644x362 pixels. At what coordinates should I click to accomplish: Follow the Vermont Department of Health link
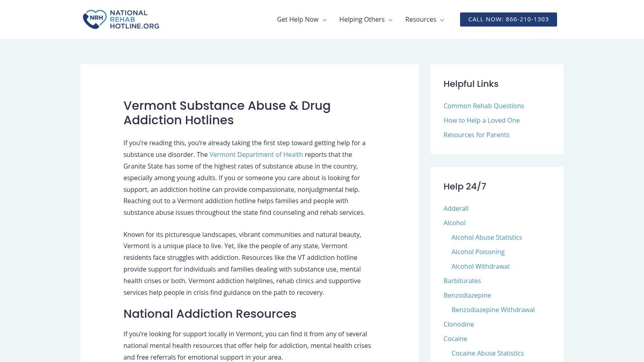256,154
